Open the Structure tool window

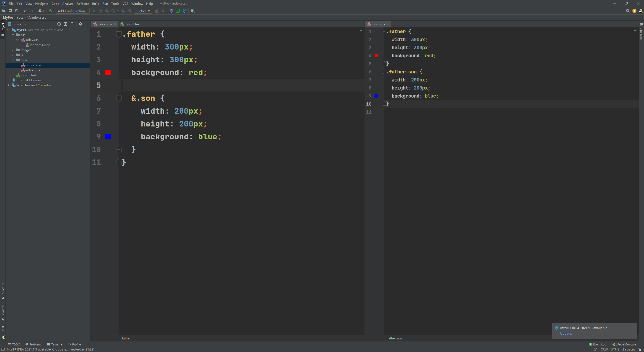(3, 291)
